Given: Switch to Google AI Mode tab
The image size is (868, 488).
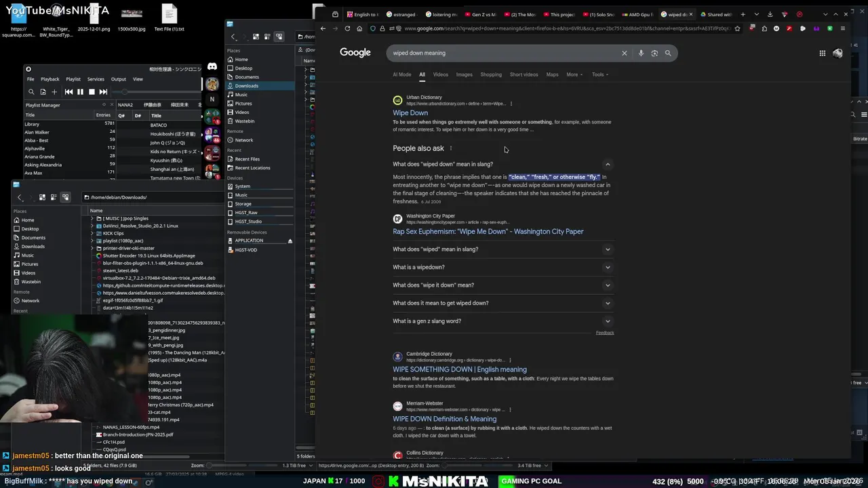Looking at the screenshot, I should (401, 75).
